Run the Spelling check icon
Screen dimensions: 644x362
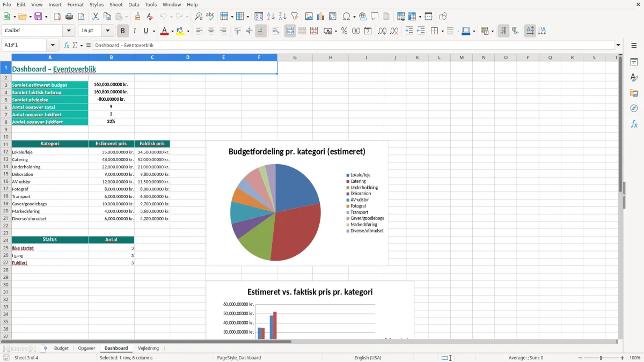(210, 17)
